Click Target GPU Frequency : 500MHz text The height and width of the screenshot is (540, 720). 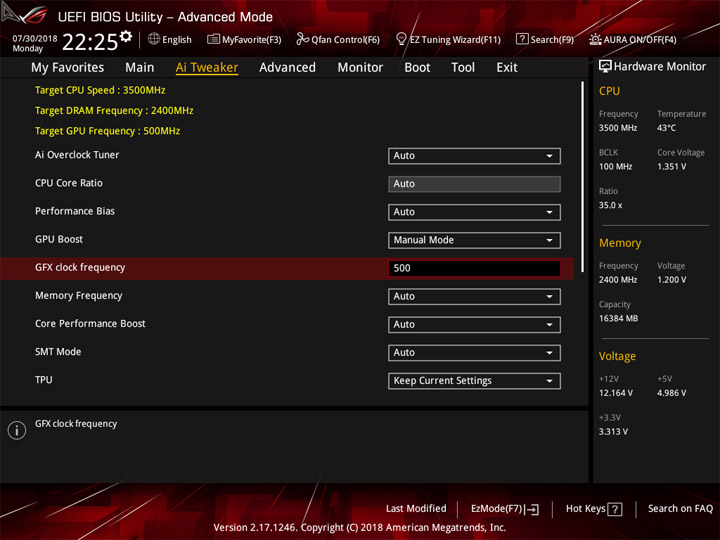tap(107, 131)
